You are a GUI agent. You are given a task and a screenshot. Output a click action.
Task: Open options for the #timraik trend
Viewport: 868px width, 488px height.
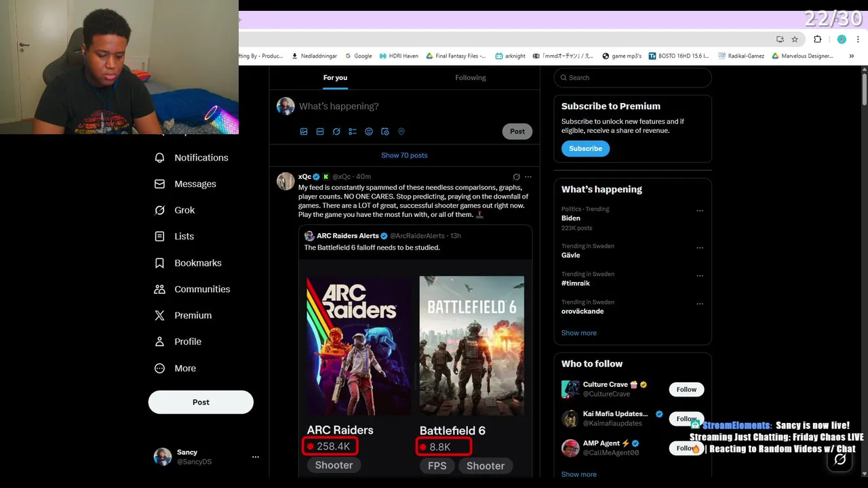[x=700, y=276]
